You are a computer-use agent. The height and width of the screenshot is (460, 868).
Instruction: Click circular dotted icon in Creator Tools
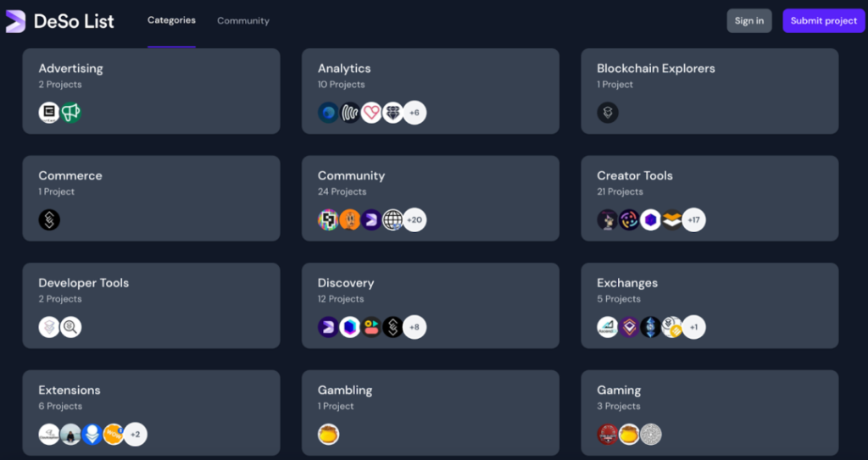pyautogui.click(x=630, y=219)
